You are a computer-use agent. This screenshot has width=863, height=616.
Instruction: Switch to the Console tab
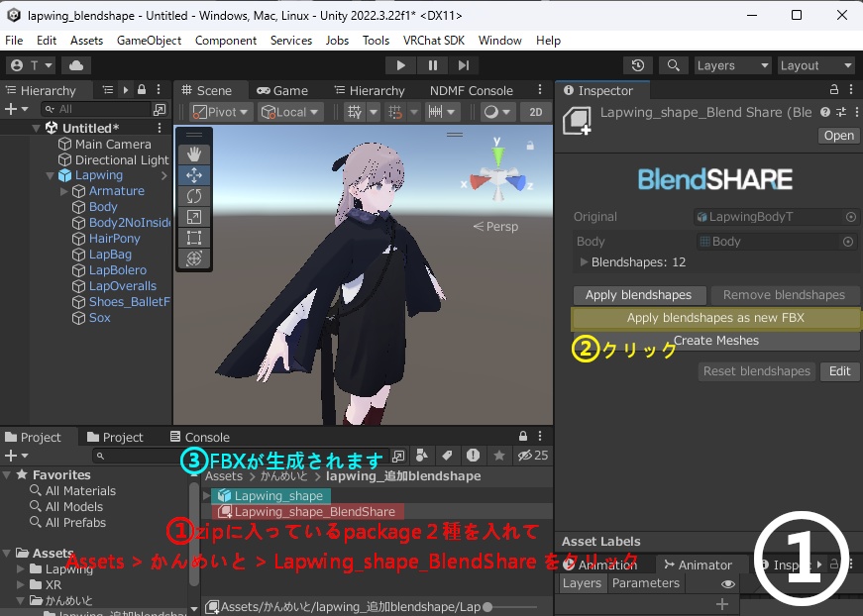point(200,438)
